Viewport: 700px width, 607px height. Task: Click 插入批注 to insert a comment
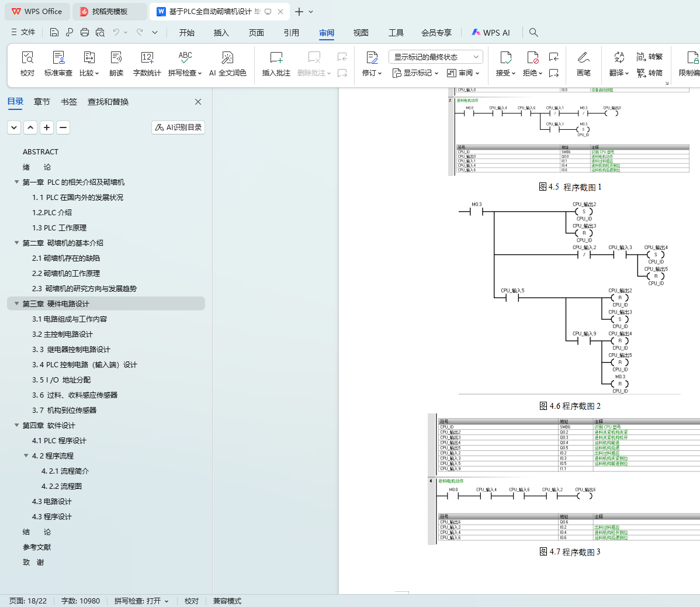[276, 64]
